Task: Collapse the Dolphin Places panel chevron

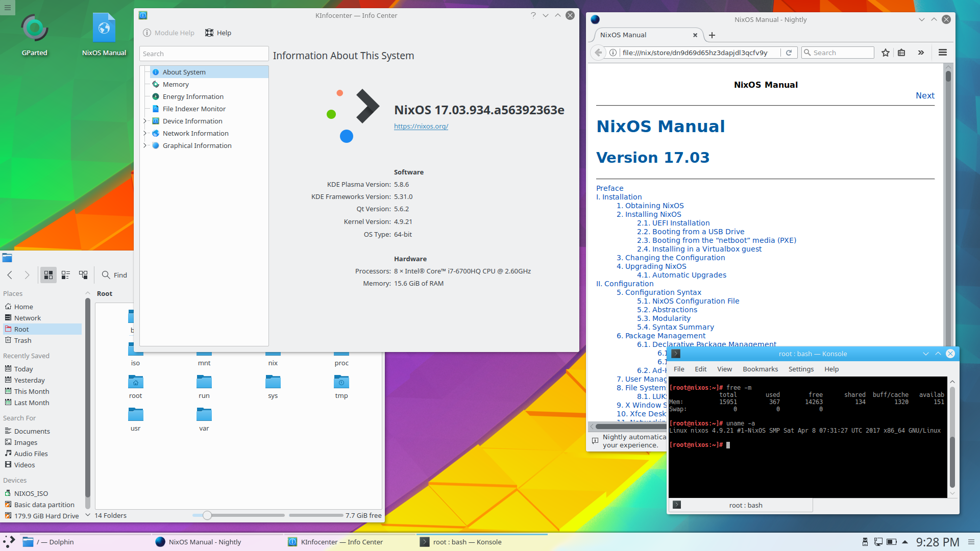Action: tap(87, 293)
